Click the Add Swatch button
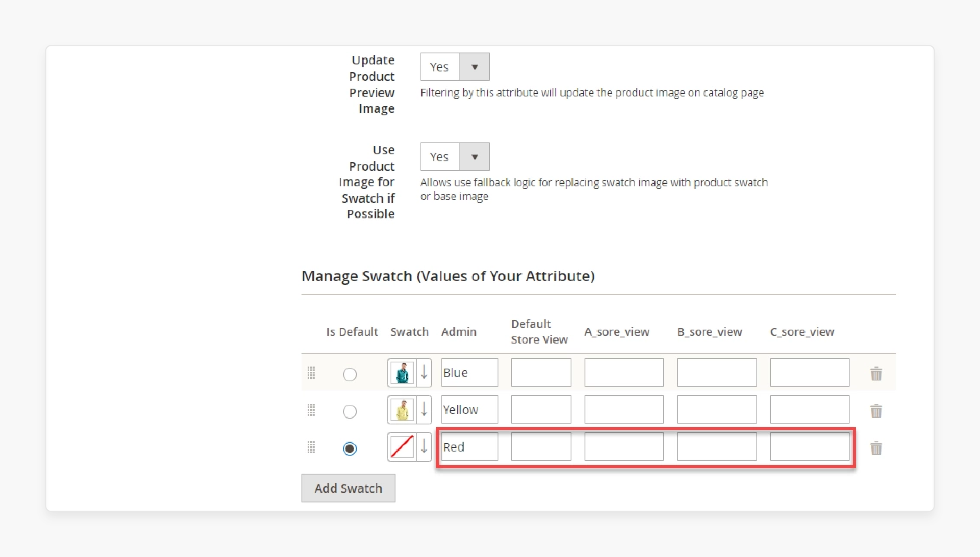Viewport: 980px width, 557px height. (348, 488)
